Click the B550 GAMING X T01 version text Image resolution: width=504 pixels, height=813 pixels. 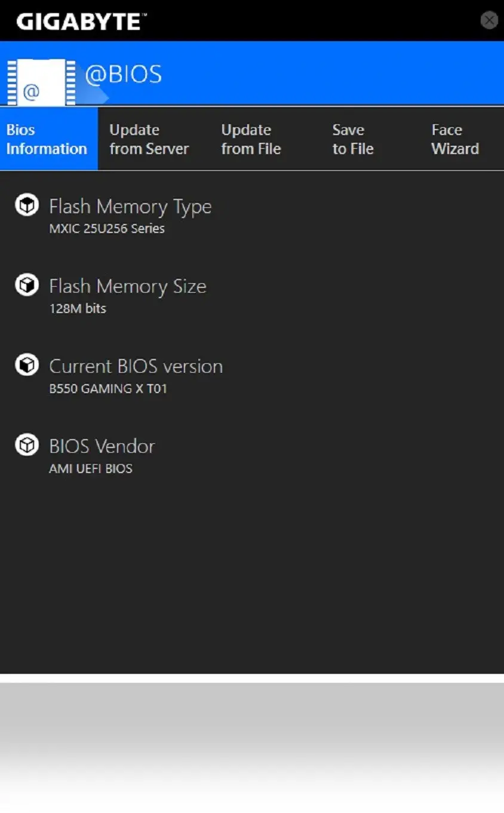[108, 389]
